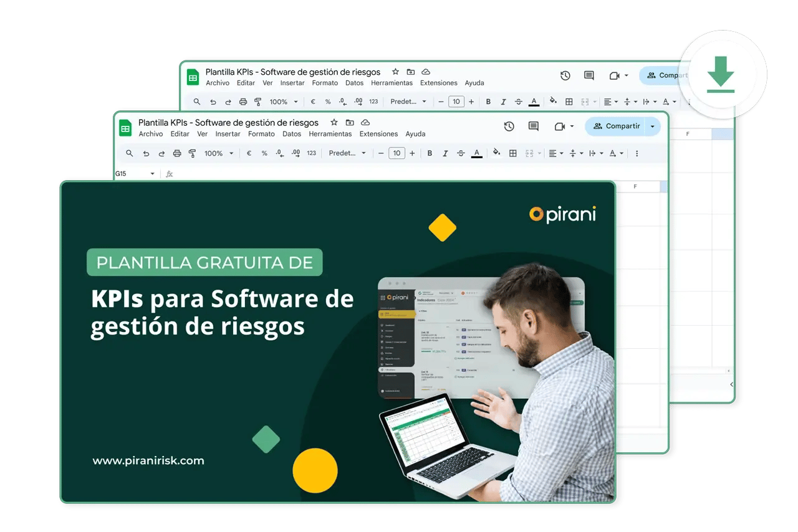
Task: Open Ver menu in back Sheets window
Action: coord(267,83)
